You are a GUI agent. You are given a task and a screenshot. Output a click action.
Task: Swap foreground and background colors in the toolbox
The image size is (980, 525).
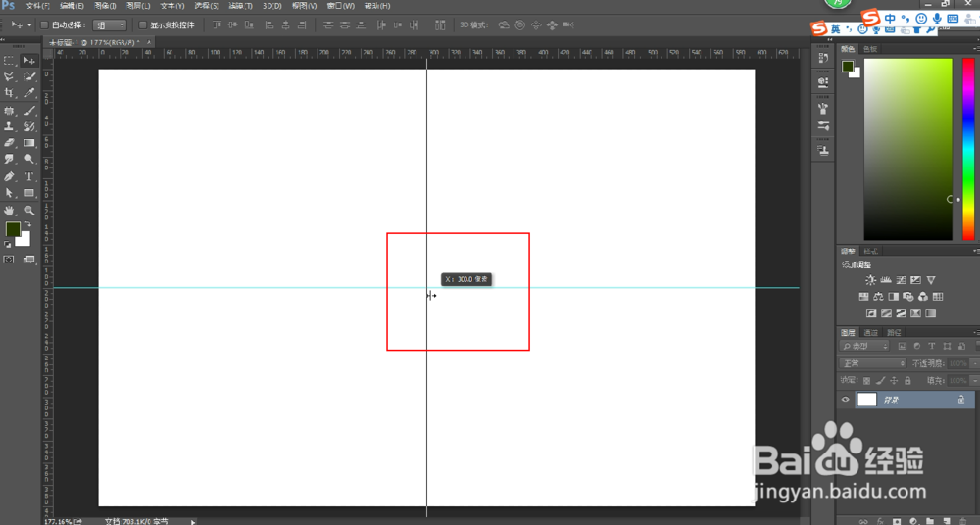(28, 224)
